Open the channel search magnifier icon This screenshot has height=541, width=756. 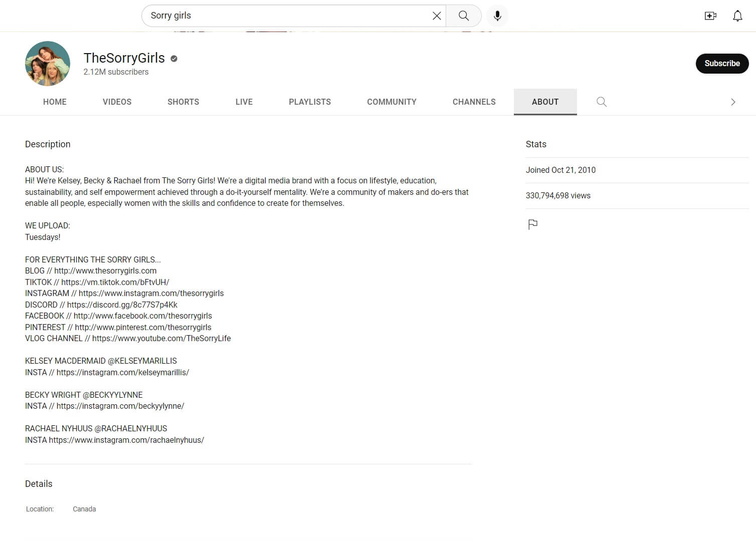(x=602, y=102)
